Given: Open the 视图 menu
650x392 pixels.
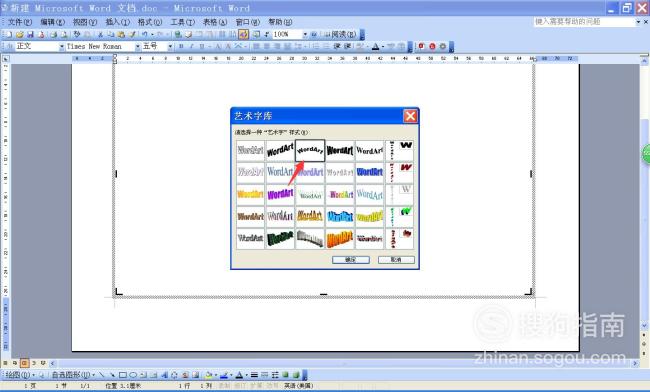Looking at the screenshot, I should (85, 22).
